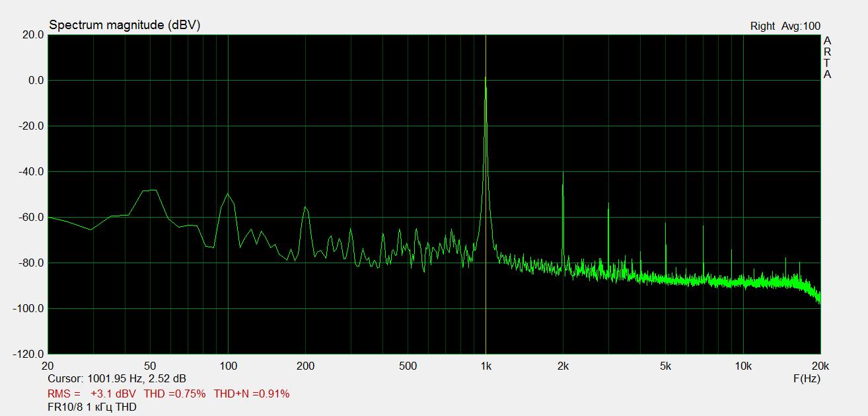This screenshot has height=416, width=868.
Task: Click the caption 'FR10/8 1 кГц THD'
Action: click(x=92, y=407)
